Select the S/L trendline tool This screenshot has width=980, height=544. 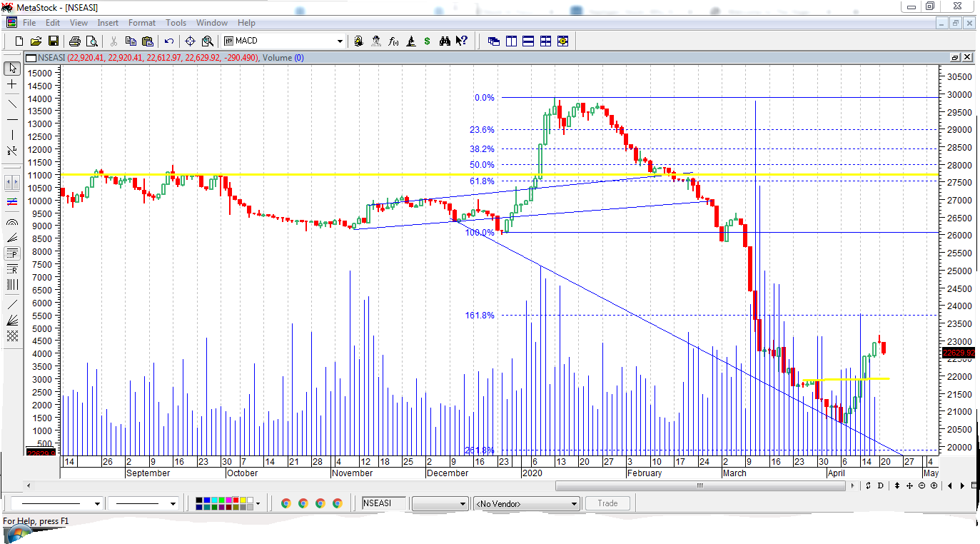[x=12, y=150]
